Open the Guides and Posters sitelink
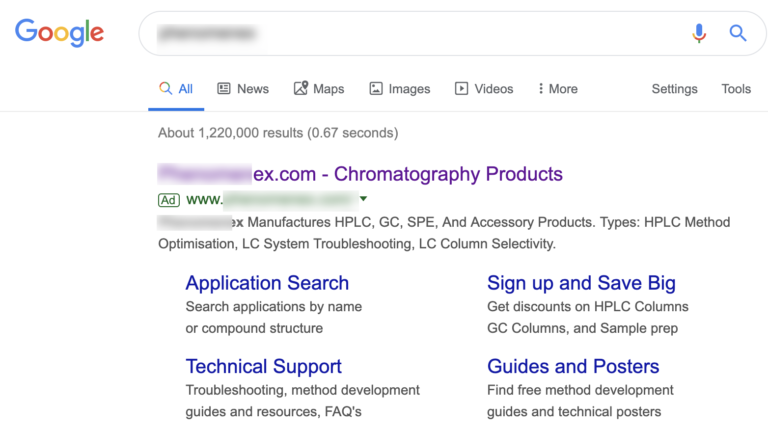 [x=573, y=366]
